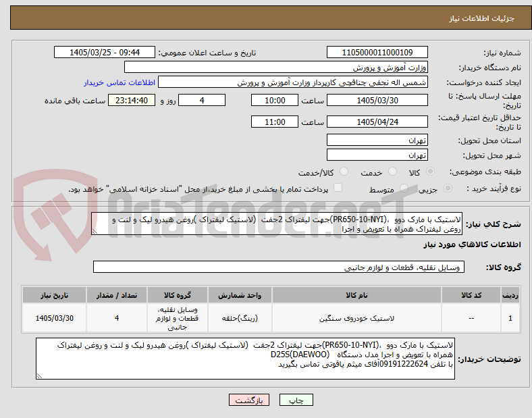The width and height of the screenshot is (532, 418).
Task: Click resize handle of توضیحات خریدار box
Action: click(x=39, y=376)
